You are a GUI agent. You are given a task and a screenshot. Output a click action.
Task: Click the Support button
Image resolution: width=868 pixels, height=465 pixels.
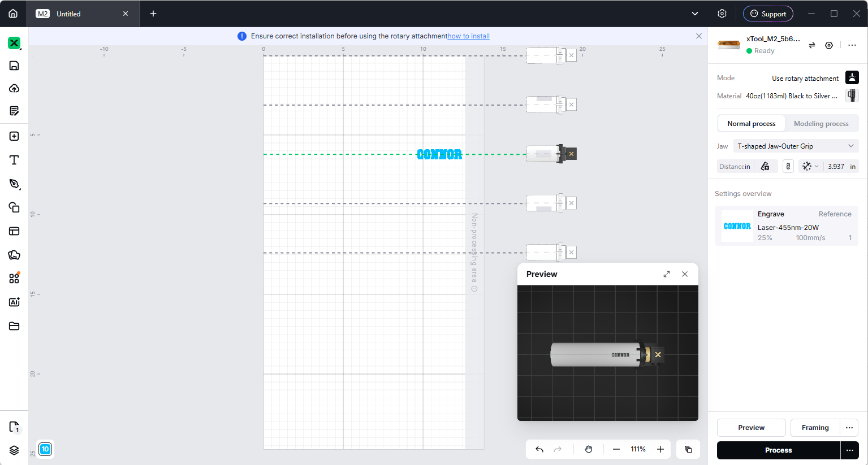point(768,14)
